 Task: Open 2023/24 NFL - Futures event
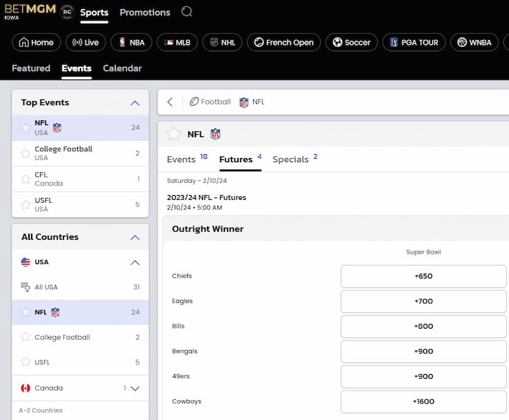coord(206,197)
